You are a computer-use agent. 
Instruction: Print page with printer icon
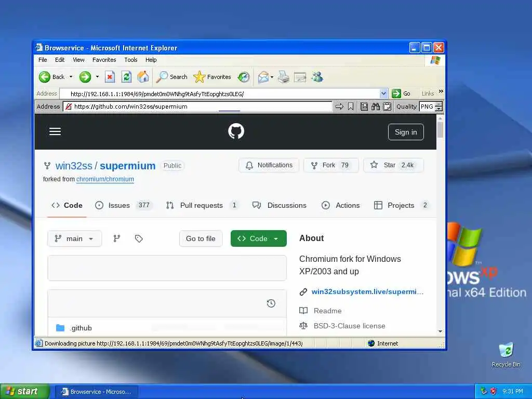coord(284,77)
